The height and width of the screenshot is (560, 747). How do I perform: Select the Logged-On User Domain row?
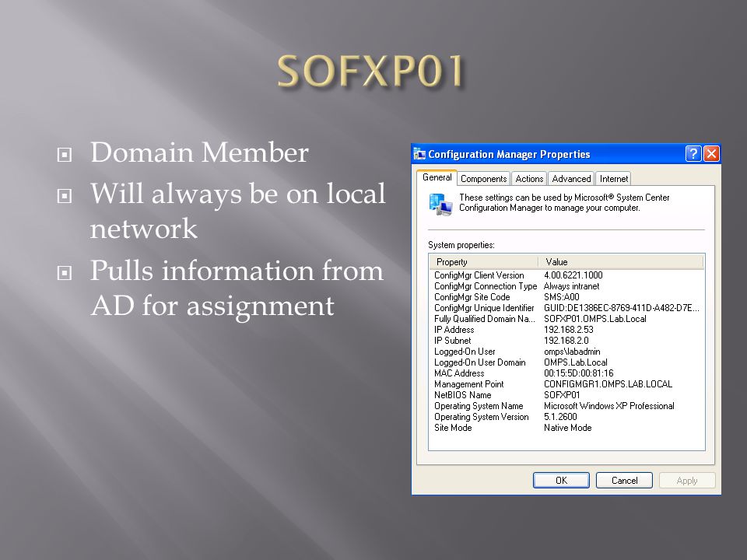(x=567, y=362)
